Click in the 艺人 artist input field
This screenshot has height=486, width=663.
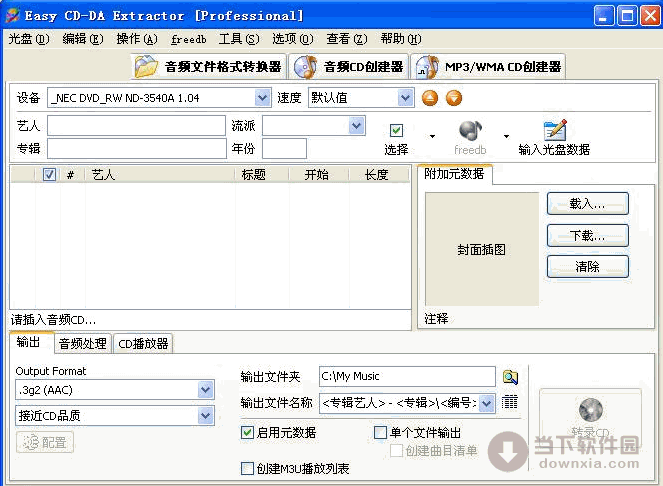[x=136, y=126]
